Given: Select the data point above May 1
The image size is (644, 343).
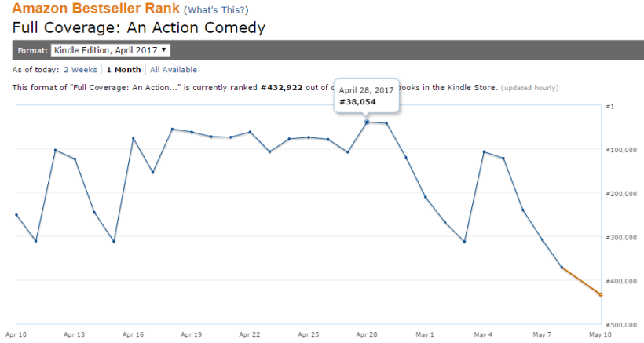Looking at the screenshot, I should [426, 197].
